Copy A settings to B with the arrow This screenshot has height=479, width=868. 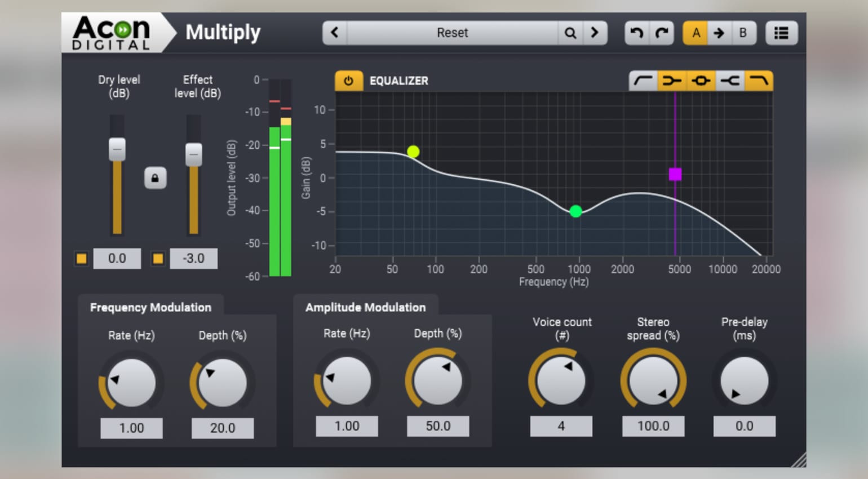coord(719,33)
